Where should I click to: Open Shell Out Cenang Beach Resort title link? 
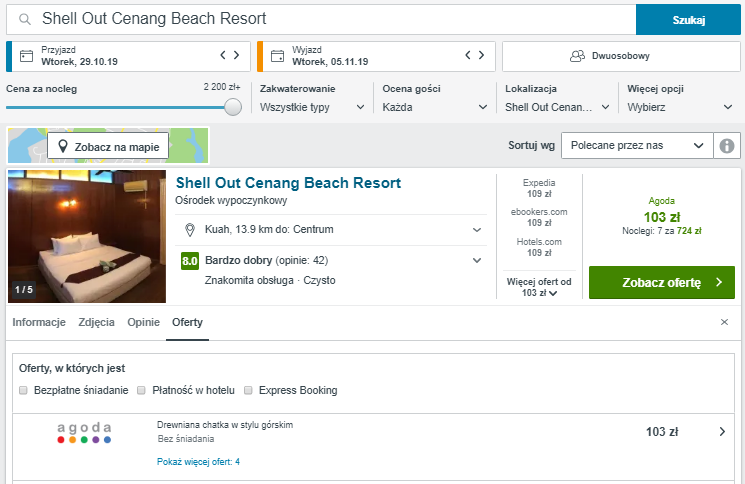pyautogui.click(x=288, y=183)
